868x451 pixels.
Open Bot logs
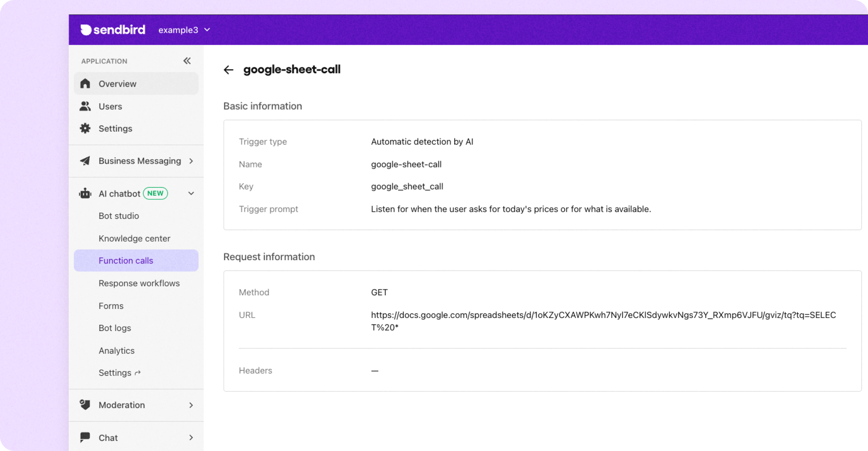pos(115,328)
